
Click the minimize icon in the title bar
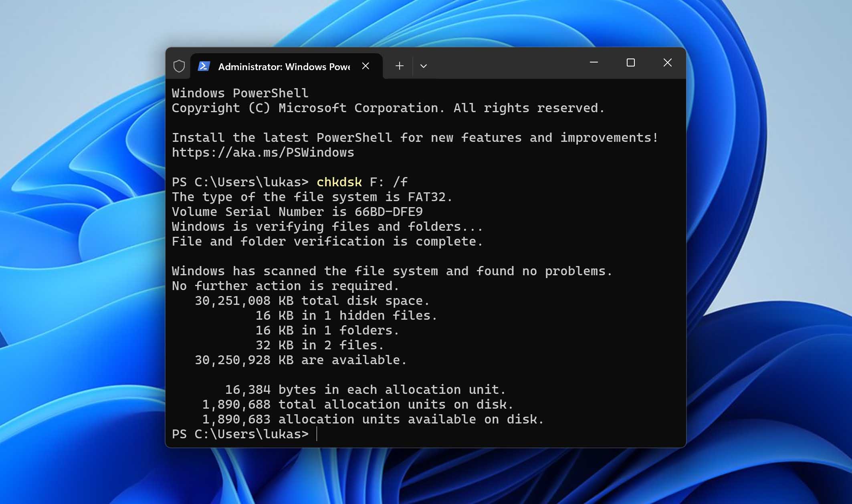click(594, 63)
